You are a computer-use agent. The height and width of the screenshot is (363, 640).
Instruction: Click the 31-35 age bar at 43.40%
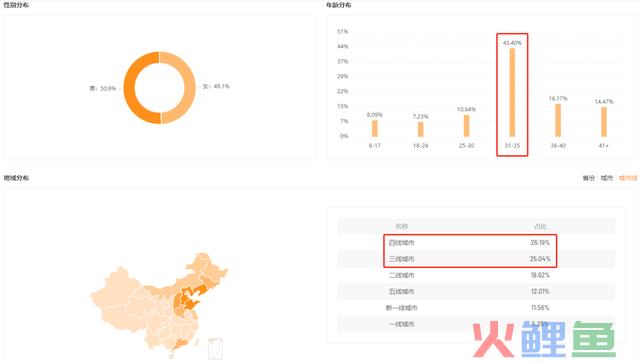coord(512,92)
